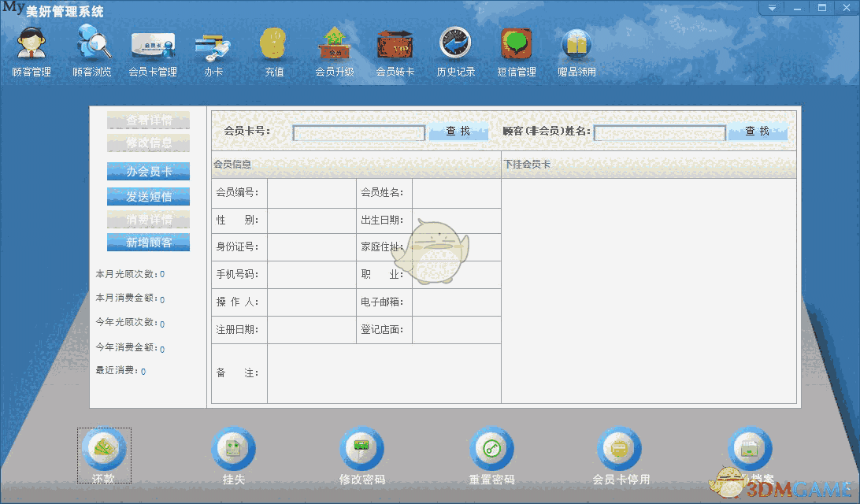Click the 手机号码 label
The width and height of the screenshot is (860, 504).
point(237,274)
